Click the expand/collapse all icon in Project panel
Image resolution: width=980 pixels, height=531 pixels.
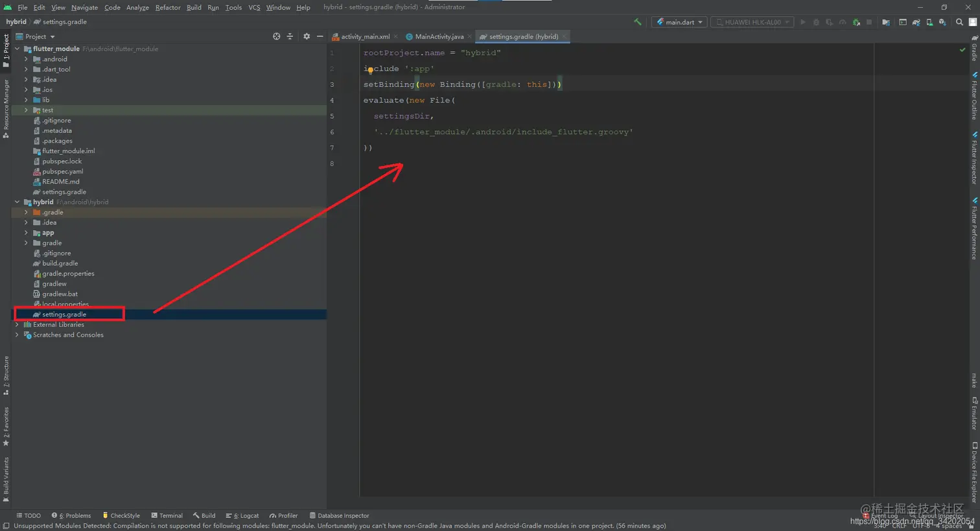click(x=290, y=36)
